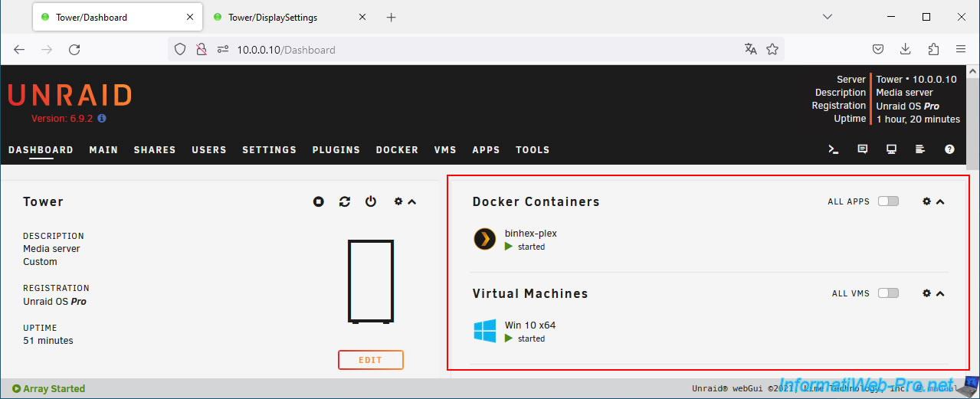Image resolution: width=980 pixels, height=399 pixels.
Task: Click the help question mark icon
Action: (x=950, y=149)
